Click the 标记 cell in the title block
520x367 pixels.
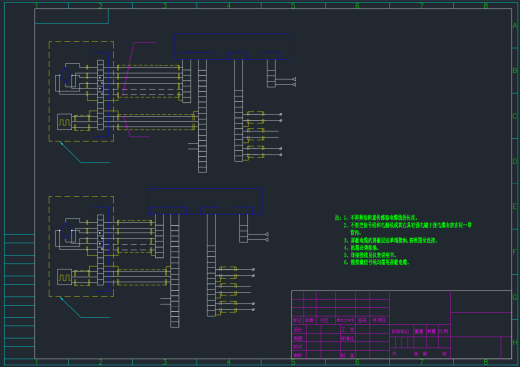point(297,320)
